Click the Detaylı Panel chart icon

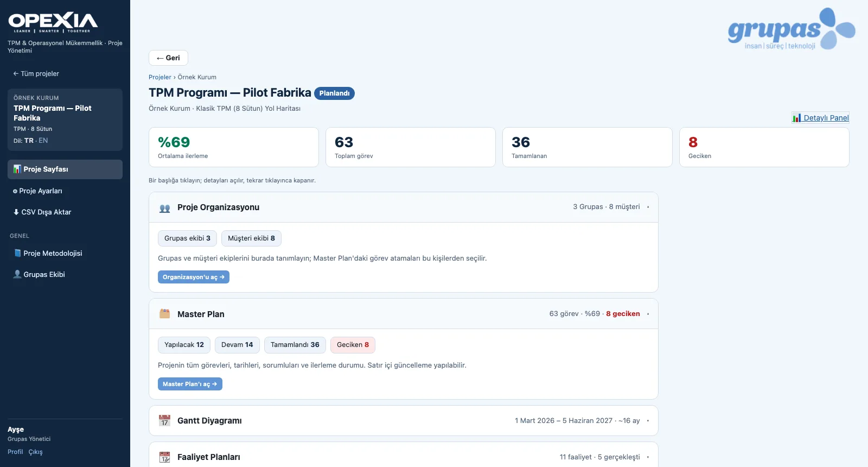pos(796,118)
